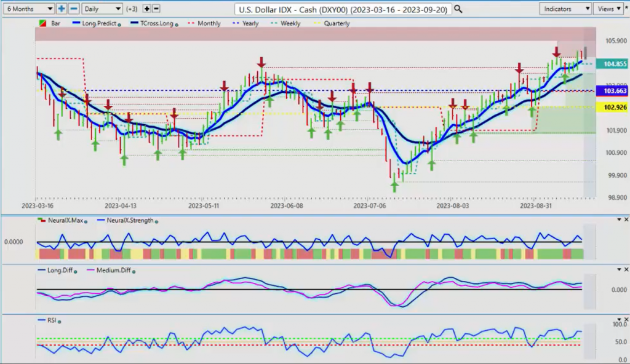630x364 pixels.
Task: Click the Monthly legend entry
Action: click(x=203, y=23)
